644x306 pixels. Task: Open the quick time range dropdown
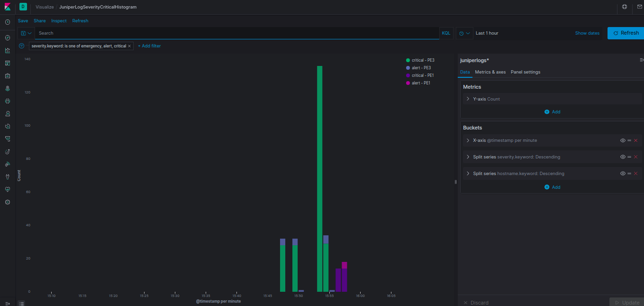464,33
